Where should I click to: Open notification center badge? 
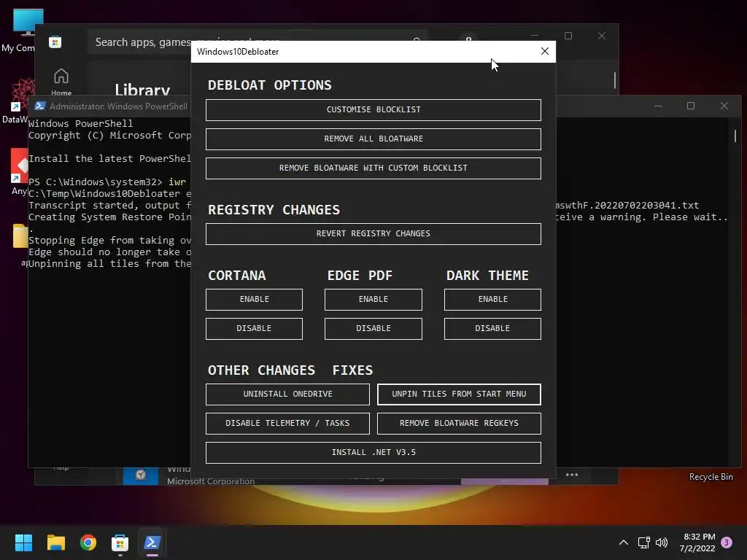(x=727, y=542)
